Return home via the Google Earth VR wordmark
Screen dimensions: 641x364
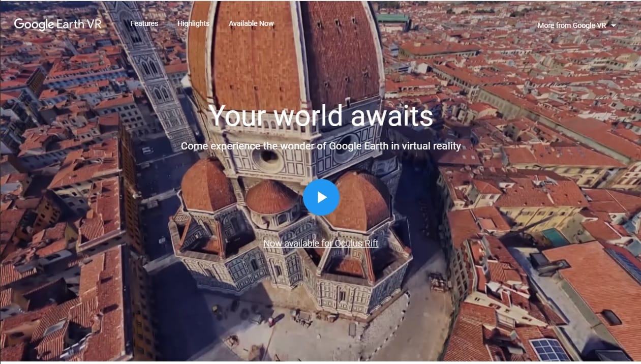click(x=58, y=23)
